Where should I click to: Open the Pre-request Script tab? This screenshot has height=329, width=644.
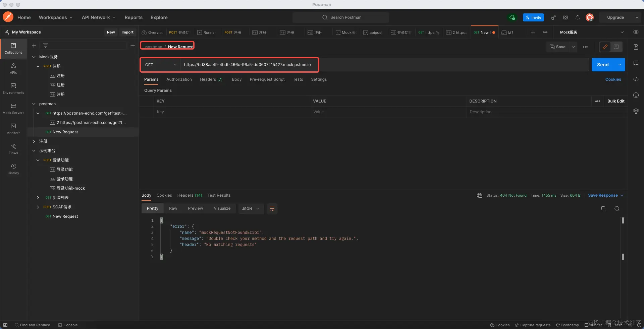pyautogui.click(x=267, y=79)
